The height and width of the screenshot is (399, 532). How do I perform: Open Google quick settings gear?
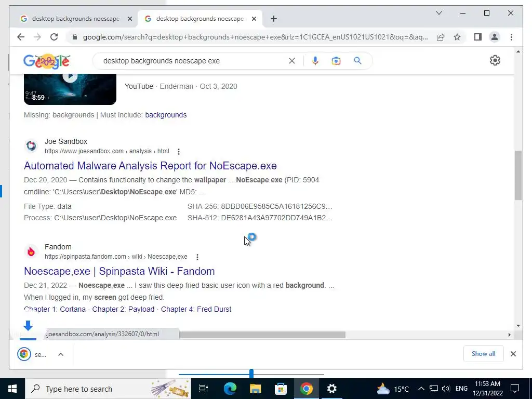pyautogui.click(x=495, y=60)
